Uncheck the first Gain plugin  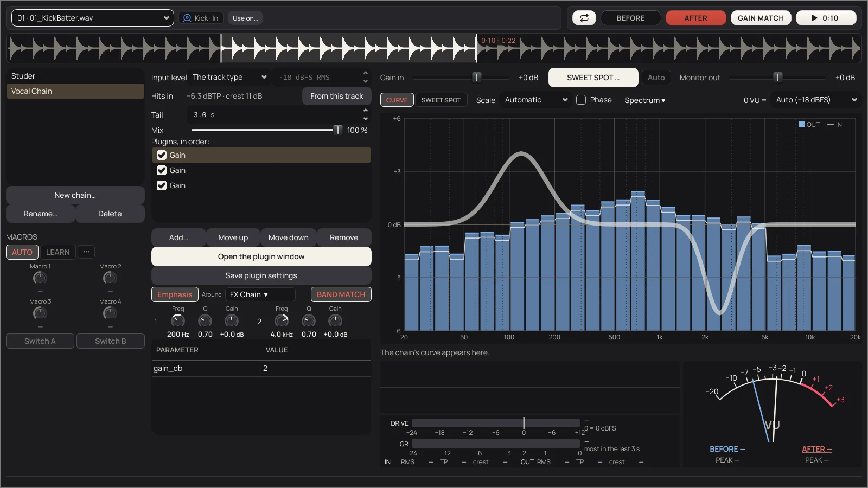click(x=162, y=155)
